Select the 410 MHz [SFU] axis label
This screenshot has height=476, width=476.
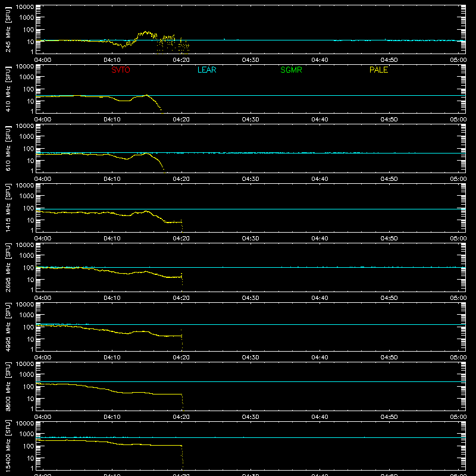8,89
